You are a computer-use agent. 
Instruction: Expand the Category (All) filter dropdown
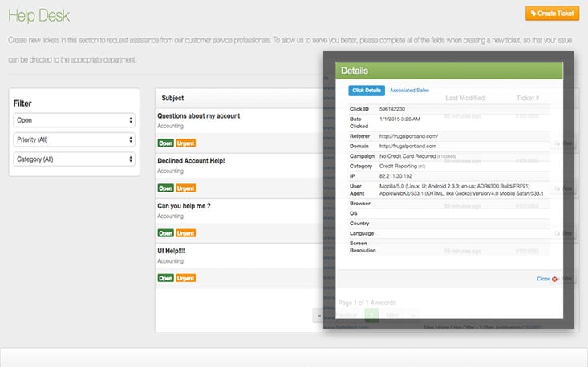click(x=74, y=159)
